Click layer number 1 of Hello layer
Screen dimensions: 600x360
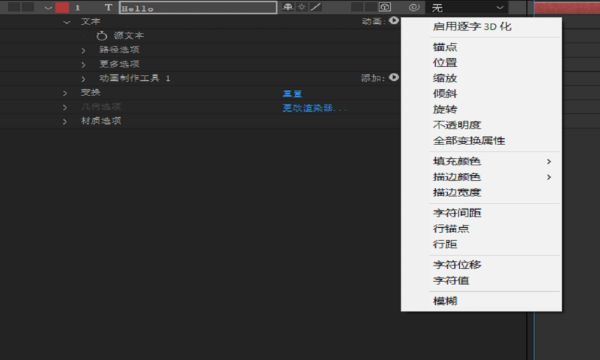(x=78, y=8)
